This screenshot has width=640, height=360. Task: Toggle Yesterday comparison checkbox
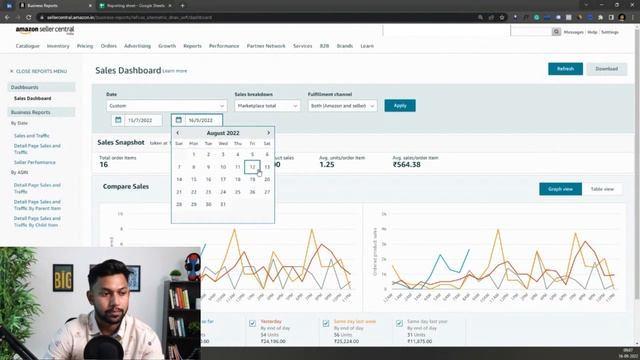pyautogui.click(x=252, y=323)
